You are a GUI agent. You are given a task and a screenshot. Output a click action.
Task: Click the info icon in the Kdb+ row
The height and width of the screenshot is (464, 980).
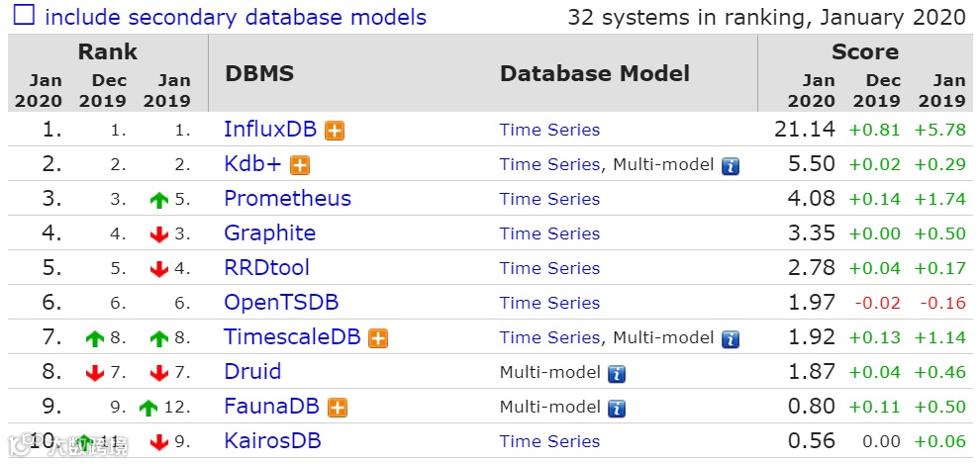(731, 165)
